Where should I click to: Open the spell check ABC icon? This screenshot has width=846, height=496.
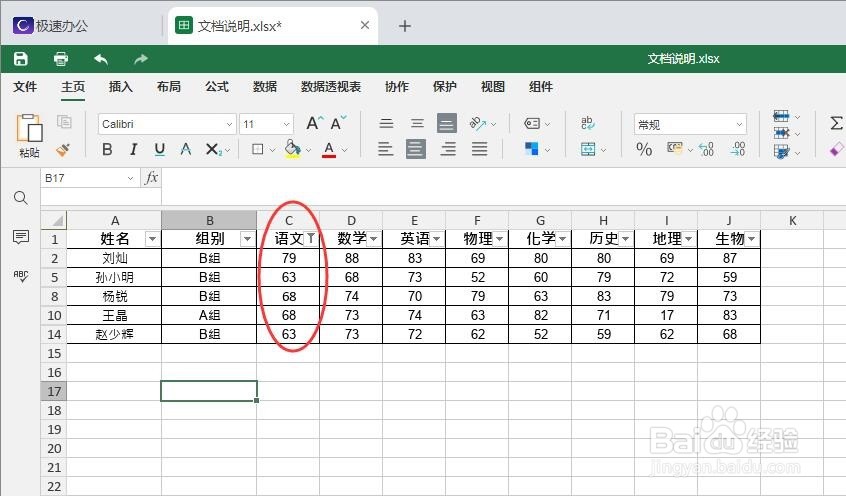pos(21,276)
